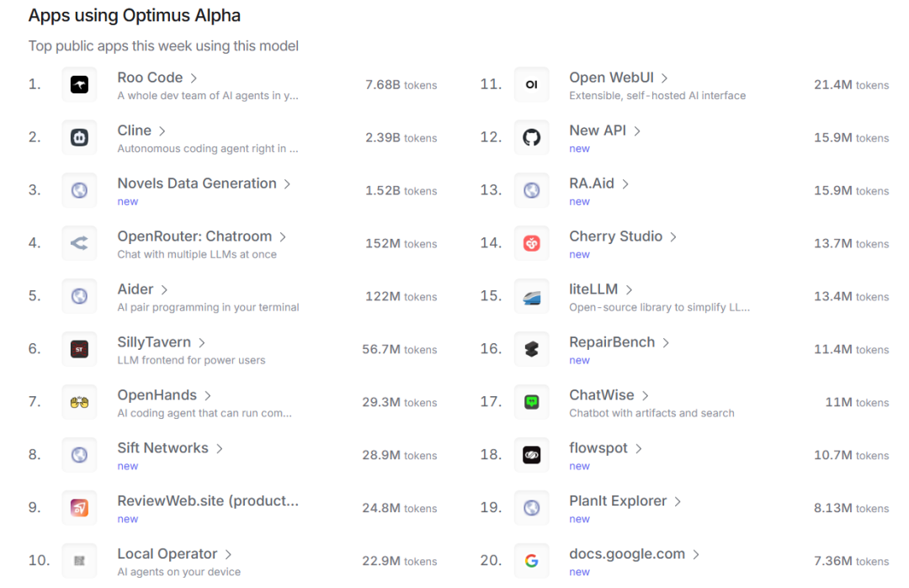Click the Cherry Studio red icon
The height and width of the screenshot is (588, 909).
click(531, 243)
